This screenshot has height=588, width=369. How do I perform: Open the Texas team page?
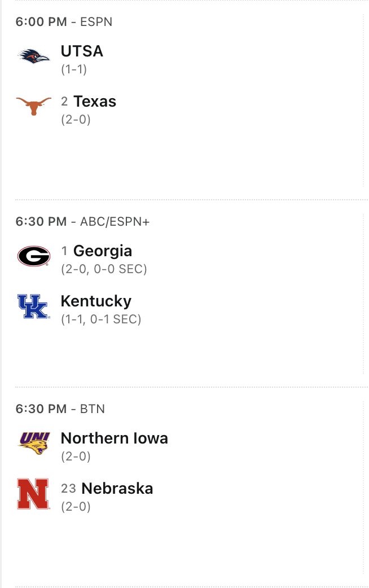click(95, 102)
